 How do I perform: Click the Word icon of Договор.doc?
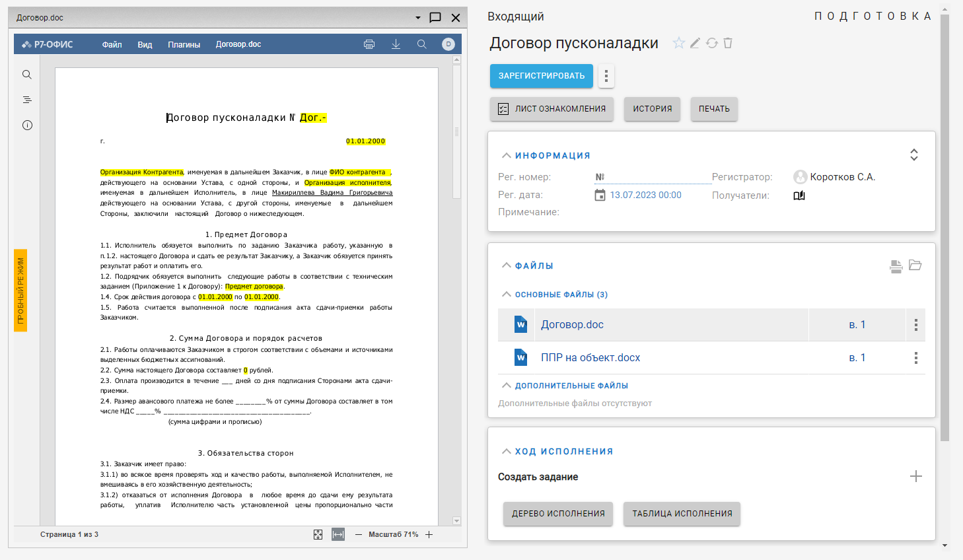coord(521,324)
